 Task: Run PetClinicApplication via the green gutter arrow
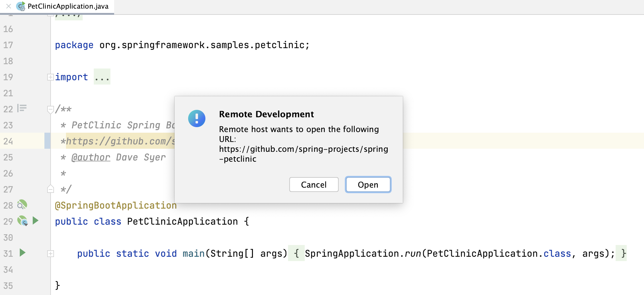pyautogui.click(x=36, y=221)
